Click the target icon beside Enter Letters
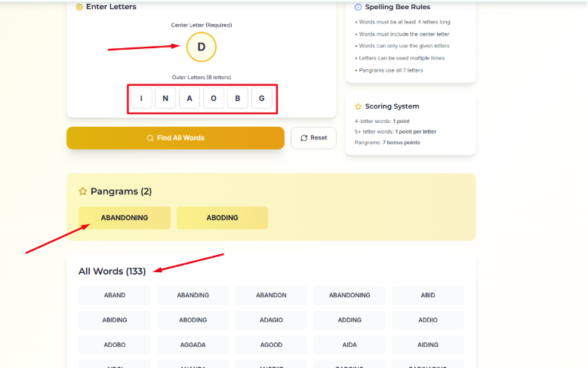The height and width of the screenshot is (368, 588). click(79, 7)
